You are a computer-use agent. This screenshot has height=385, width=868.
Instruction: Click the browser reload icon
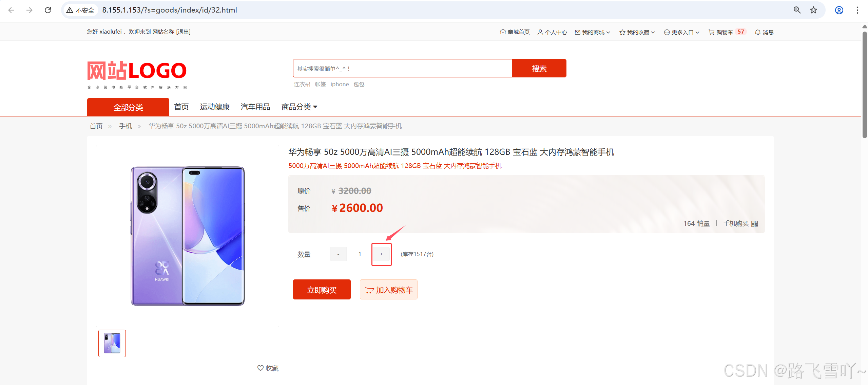coord(48,10)
